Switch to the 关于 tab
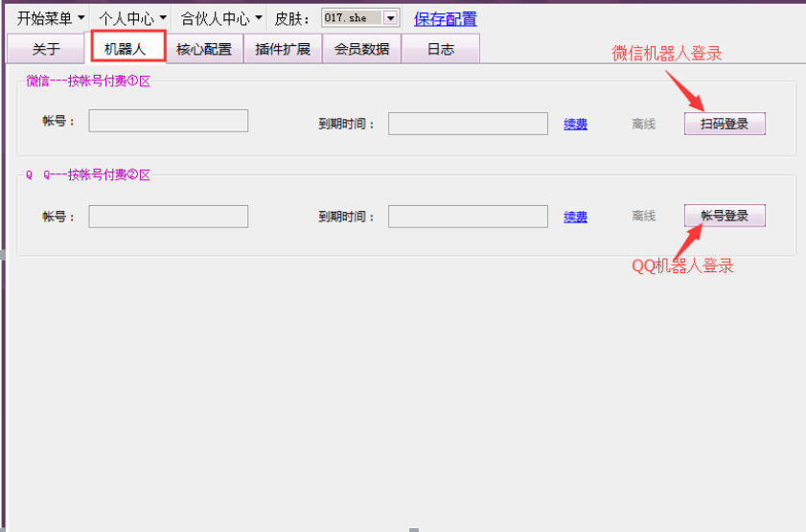Image resolution: width=806 pixels, height=532 pixels. click(46, 49)
